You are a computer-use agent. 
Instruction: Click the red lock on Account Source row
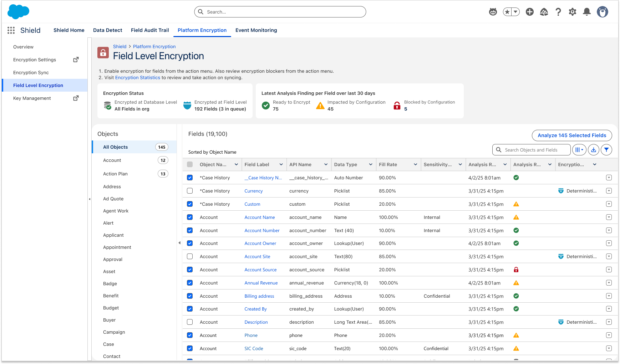(x=516, y=270)
